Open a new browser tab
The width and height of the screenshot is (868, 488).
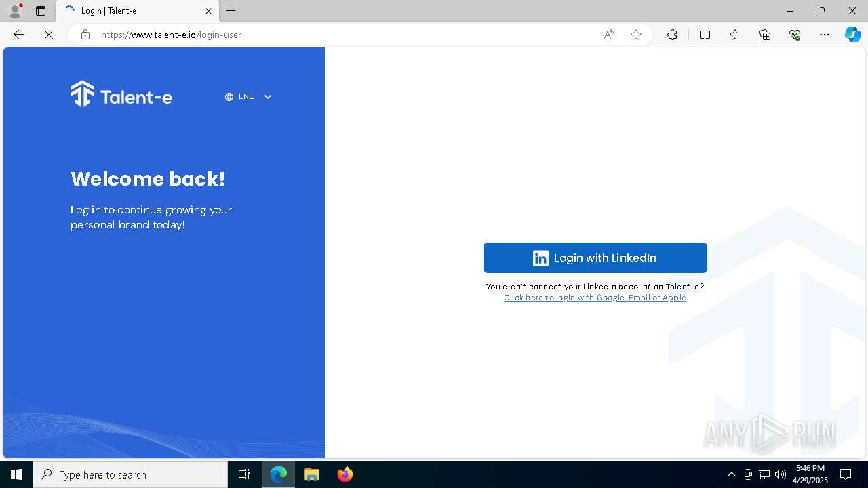click(x=231, y=11)
